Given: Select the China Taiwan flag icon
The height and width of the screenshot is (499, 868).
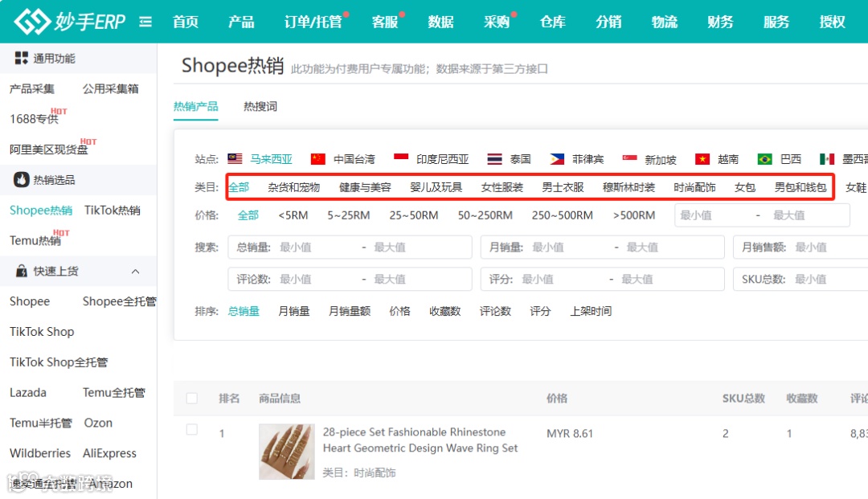Looking at the screenshot, I should [317, 159].
